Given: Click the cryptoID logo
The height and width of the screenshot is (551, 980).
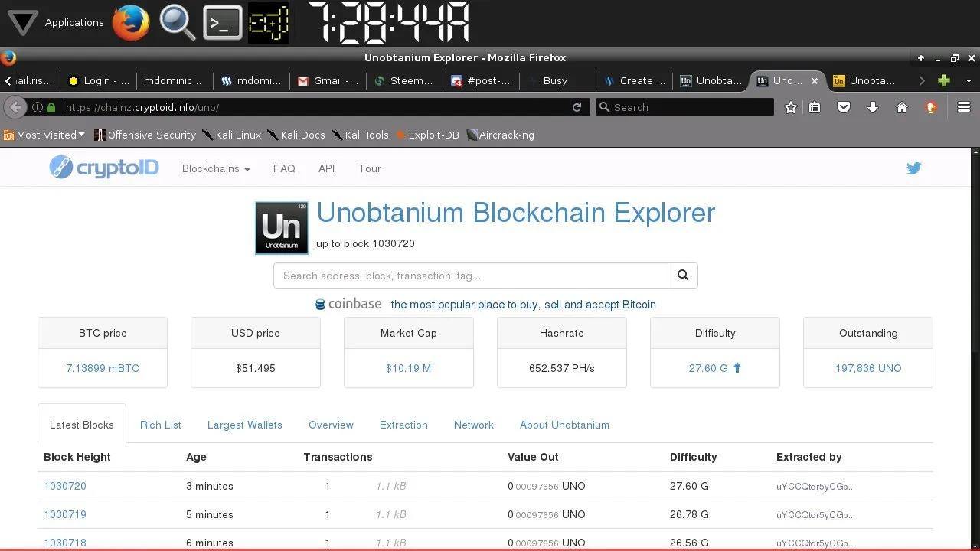Looking at the screenshot, I should (104, 168).
